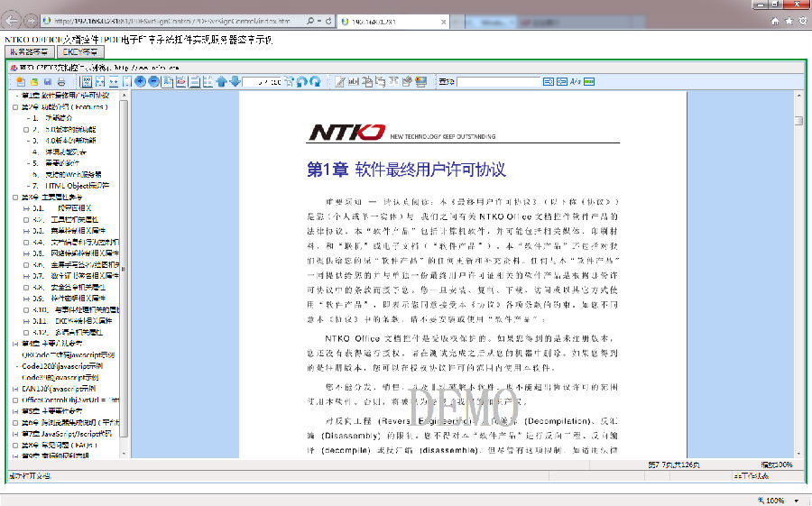Expand the 第2章 (Features) tree node box
This screenshot has width=812, height=506.
tap(15, 107)
